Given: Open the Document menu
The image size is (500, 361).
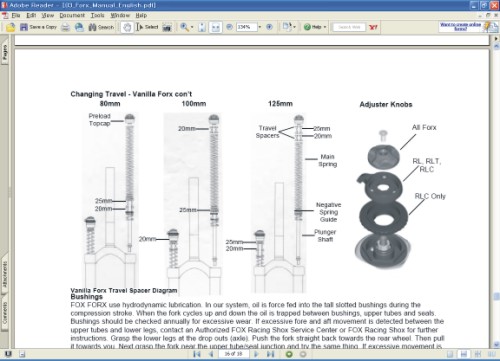Looking at the screenshot, I should click(72, 15).
